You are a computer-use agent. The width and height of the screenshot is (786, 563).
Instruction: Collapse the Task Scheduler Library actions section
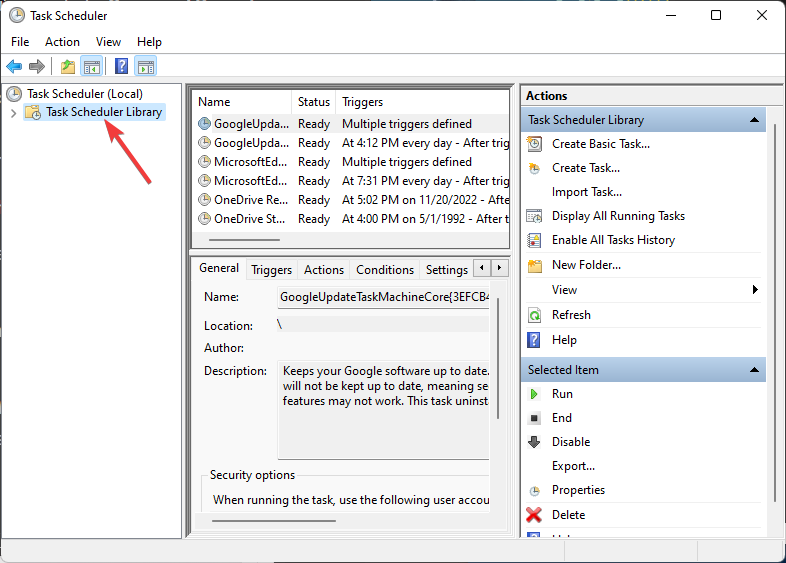tap(754, 120)
